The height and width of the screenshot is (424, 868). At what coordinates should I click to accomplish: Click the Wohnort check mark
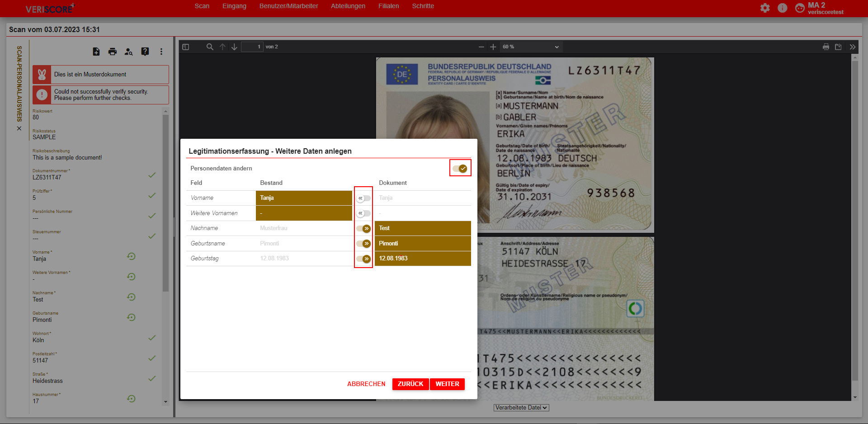152,338
